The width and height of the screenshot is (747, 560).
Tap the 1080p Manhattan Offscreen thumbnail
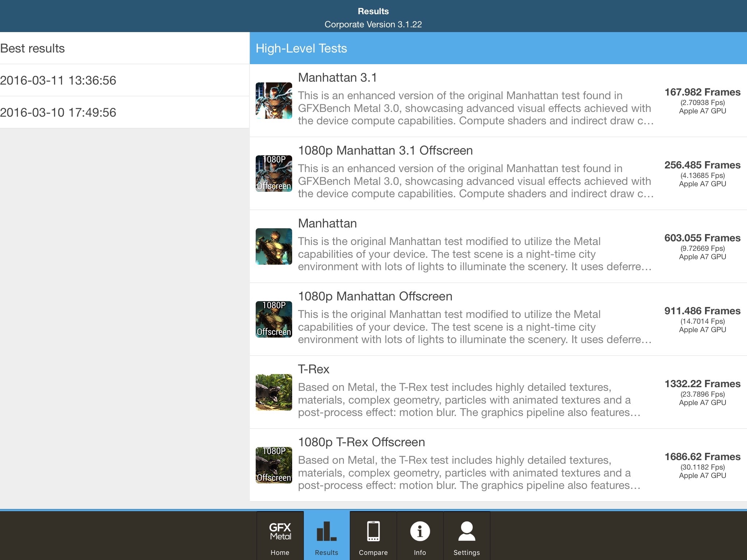pos(274,319)
